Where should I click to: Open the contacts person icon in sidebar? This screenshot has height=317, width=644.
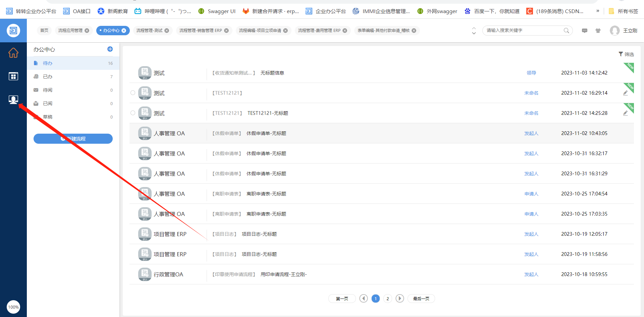click(x=13, y=100)
